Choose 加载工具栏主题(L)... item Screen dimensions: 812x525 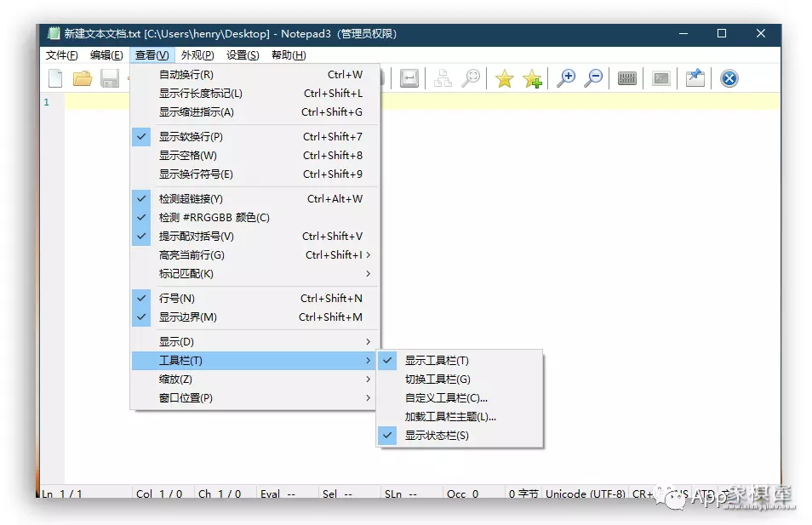point(460,417)
